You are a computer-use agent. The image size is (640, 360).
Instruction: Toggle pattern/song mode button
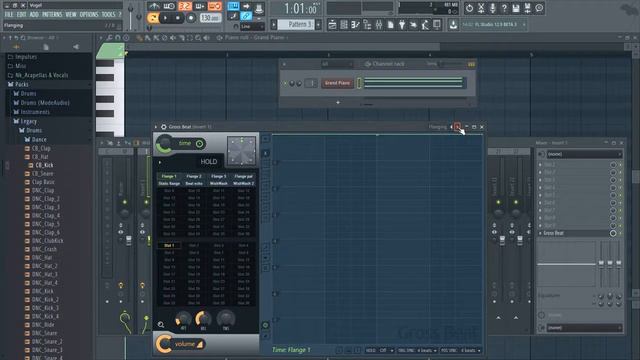153,18
